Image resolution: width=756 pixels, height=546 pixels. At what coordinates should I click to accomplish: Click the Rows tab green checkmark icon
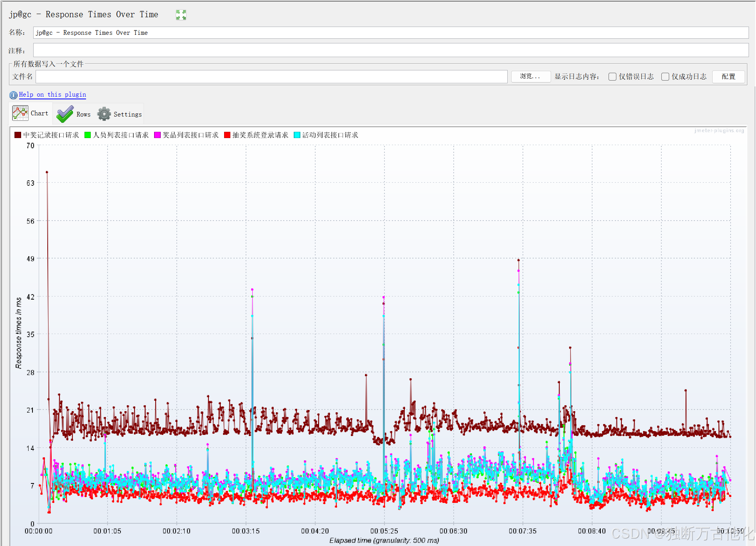coord(65,114)
